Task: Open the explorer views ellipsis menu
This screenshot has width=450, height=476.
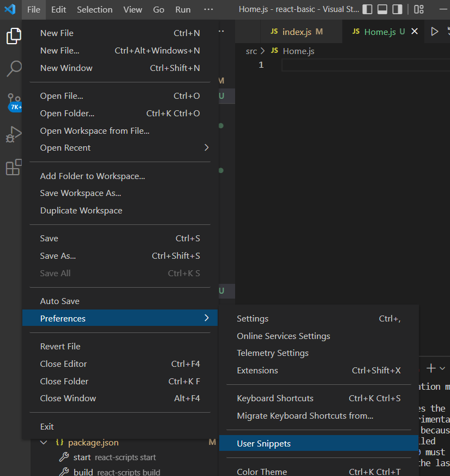Action: point(221,31)
